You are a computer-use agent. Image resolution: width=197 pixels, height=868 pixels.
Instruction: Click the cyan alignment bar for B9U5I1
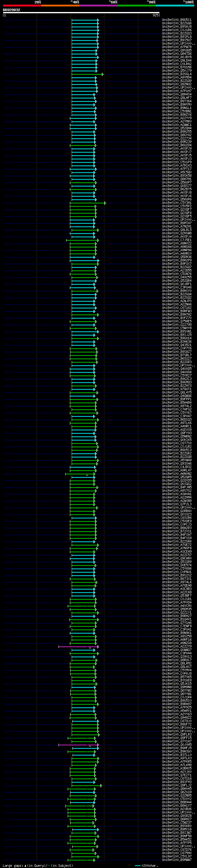tap(85, 20)
